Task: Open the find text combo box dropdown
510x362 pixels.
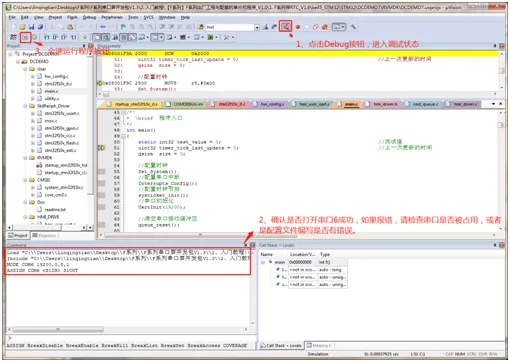Action: click(257, 27)
